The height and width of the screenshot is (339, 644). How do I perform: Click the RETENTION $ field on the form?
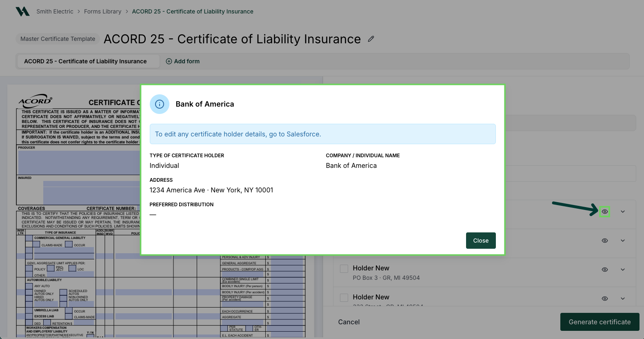tap(84, 323)
